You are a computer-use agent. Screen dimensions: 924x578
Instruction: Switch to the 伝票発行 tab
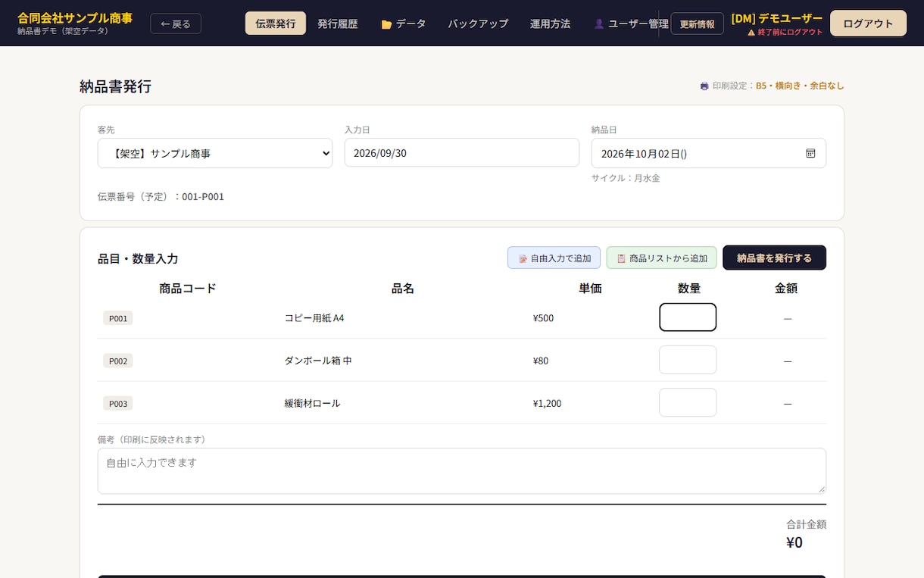(x=276, y=23)
